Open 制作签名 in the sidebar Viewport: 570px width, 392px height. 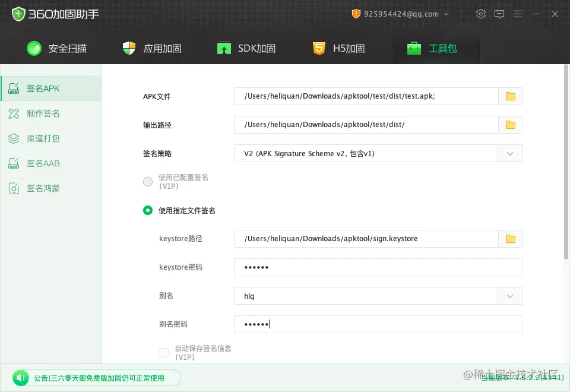coord(51,113)
